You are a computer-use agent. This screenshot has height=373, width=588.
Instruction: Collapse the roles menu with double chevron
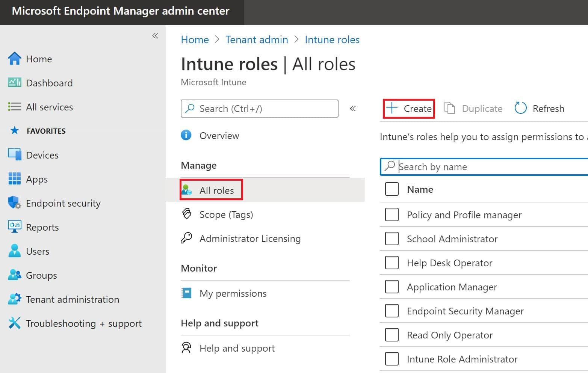[x=353, y=109]
